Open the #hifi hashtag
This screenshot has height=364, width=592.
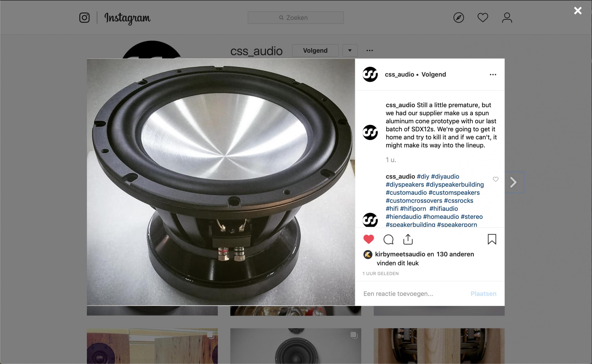[x=392, y=208]
